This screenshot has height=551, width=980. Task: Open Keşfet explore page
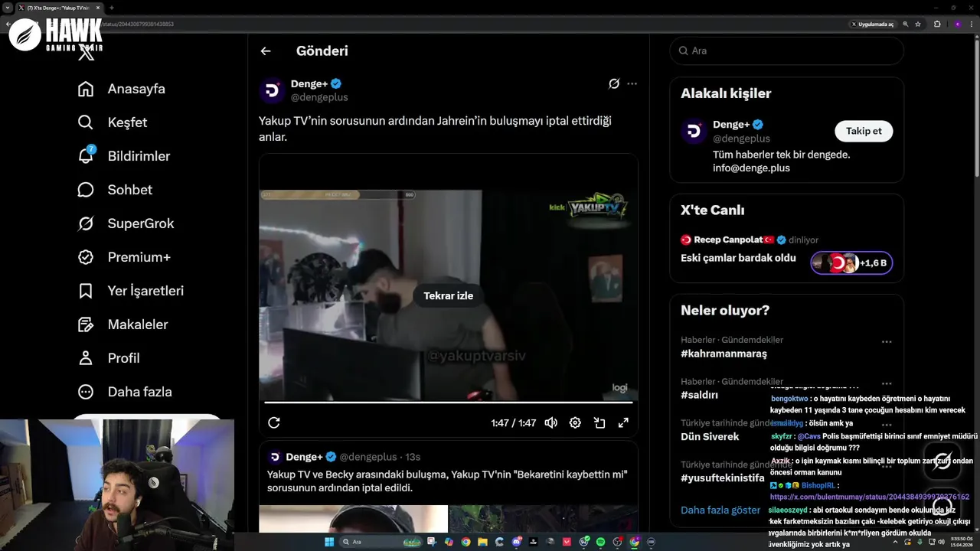tap(112, 122)
